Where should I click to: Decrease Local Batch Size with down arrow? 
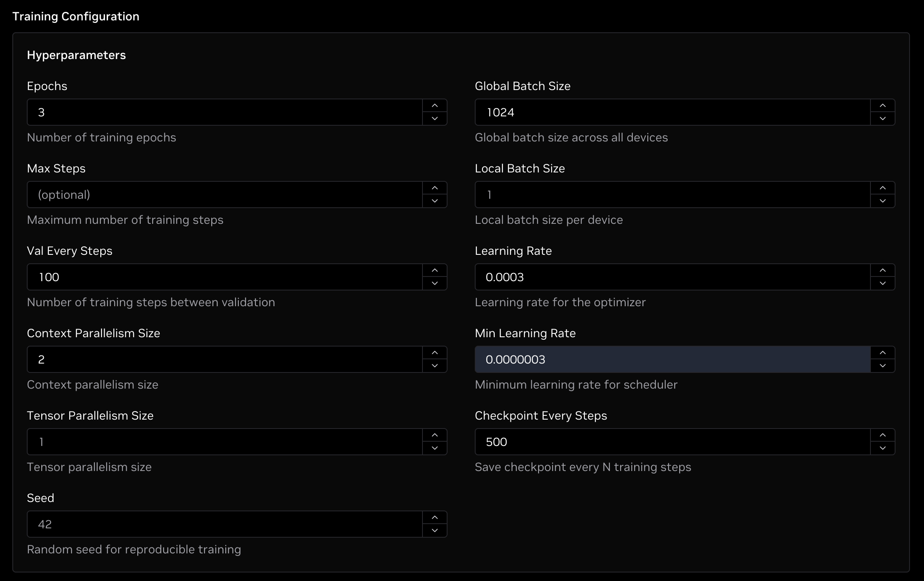click(882, 201)
